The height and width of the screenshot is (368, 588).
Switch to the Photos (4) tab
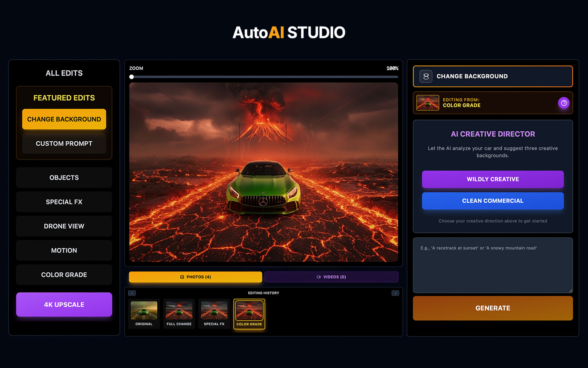[195, 277]
